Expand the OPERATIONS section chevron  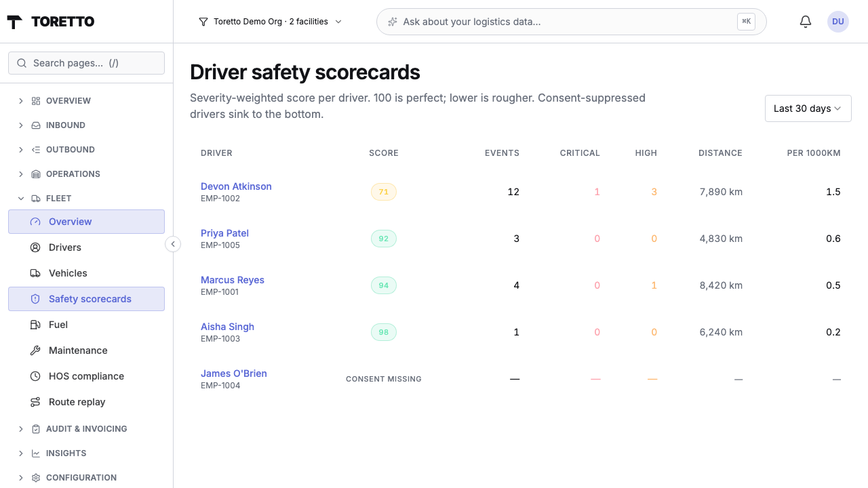20,174
